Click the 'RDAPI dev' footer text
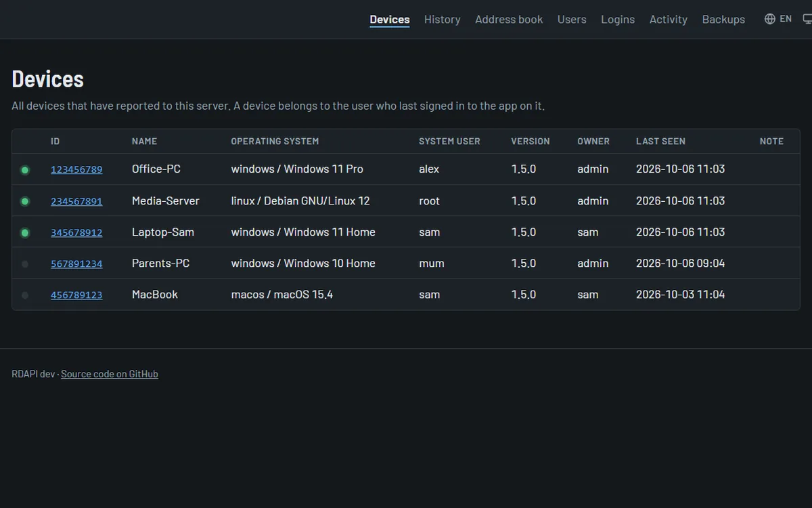Image resolution: width=812 pixels, height=508 pixels. point(33,374)
